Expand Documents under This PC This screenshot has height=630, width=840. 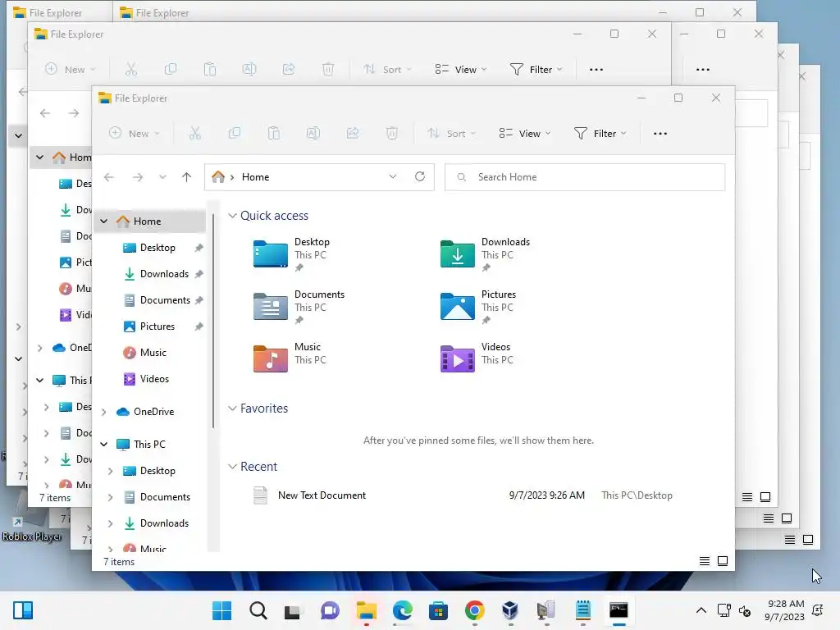pyautogui.click(x=111, y=497)
